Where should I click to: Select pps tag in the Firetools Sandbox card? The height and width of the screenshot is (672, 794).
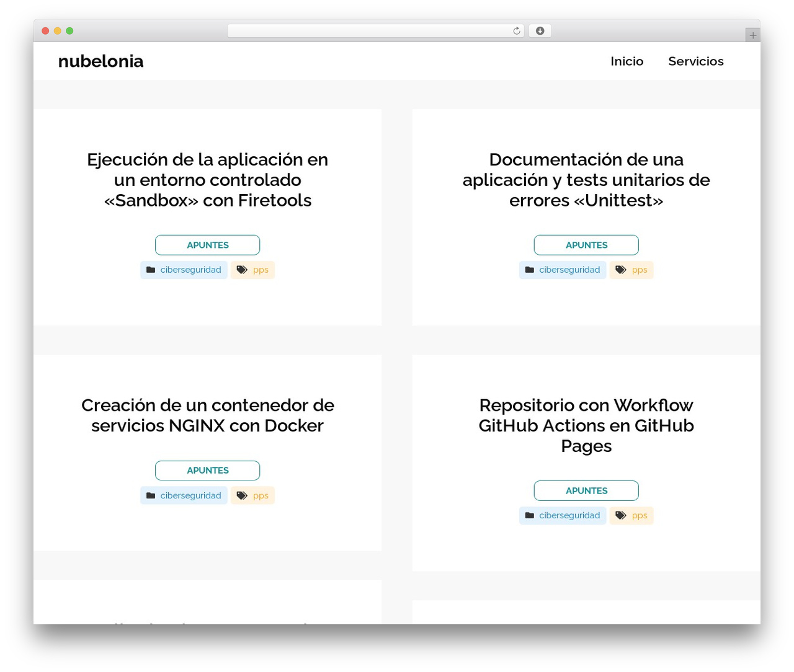point(253,270)
